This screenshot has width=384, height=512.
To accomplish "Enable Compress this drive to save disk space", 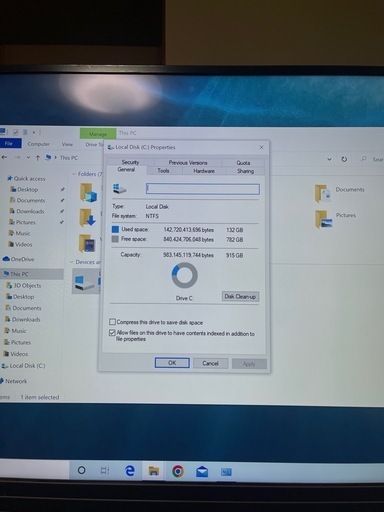I will pos(113,322).
